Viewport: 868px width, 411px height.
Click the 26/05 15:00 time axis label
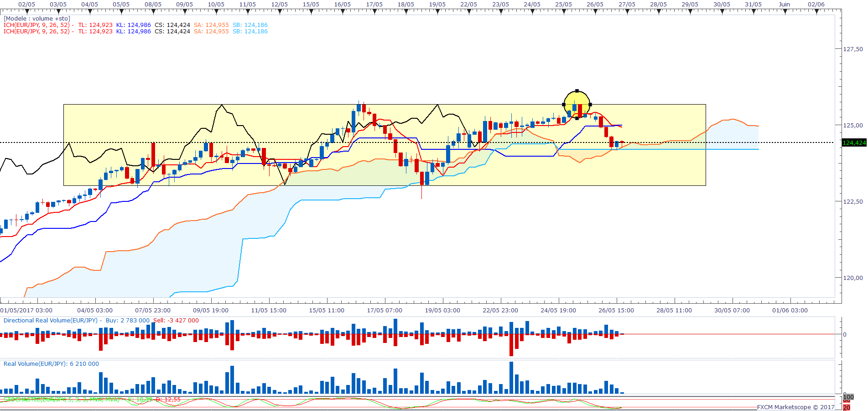coord(616,311)
